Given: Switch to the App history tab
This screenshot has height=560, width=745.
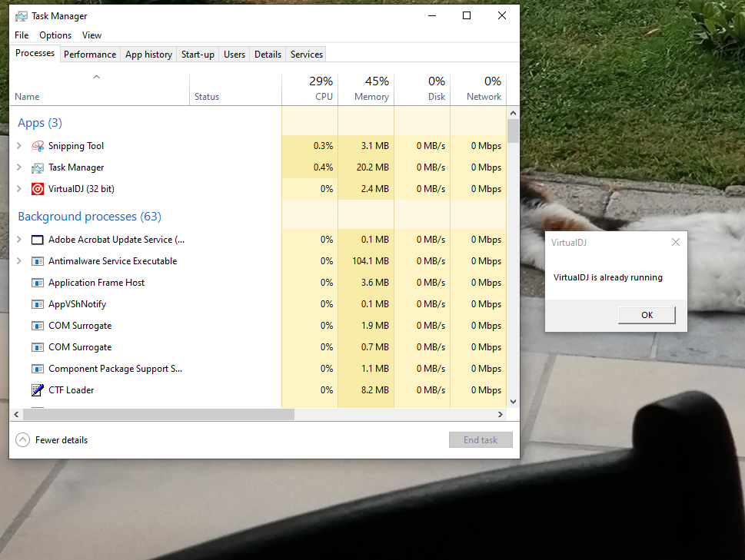Looking at the screenshot, I should pyautogui.click(x=148, y=55).
